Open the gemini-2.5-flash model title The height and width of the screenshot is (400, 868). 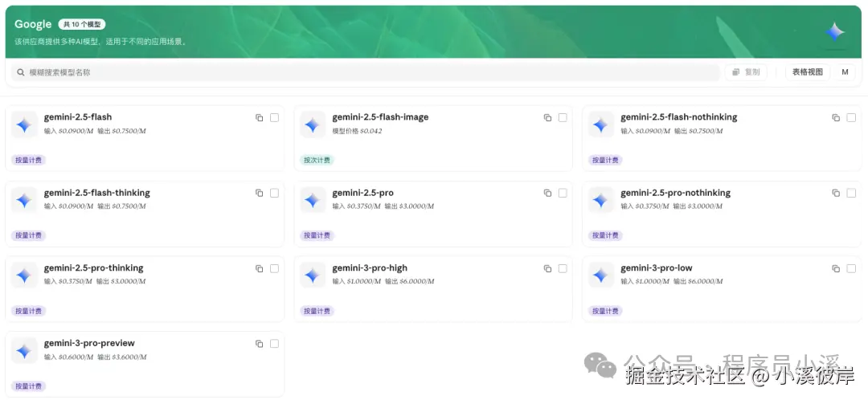point(78,117)
